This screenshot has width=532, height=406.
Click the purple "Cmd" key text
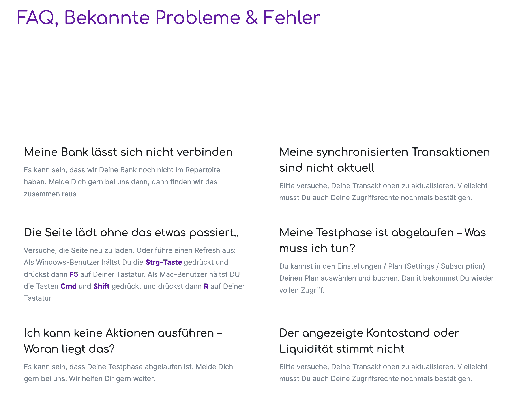click(68, 286)
